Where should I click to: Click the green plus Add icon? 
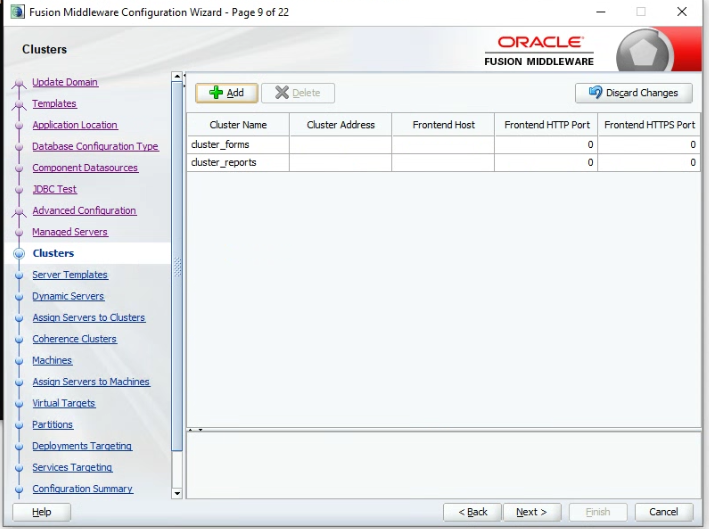pyautogui.click(x=216, y=92)
